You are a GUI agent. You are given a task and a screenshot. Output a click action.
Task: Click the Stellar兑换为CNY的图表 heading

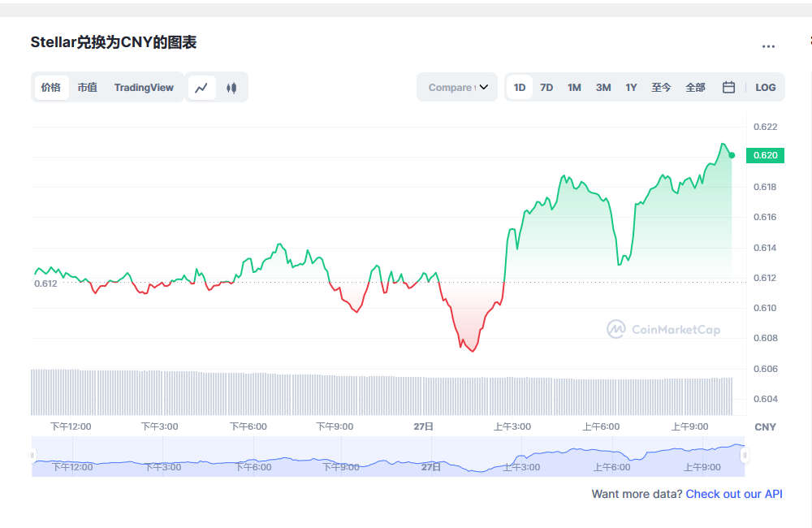coord(114,42)
